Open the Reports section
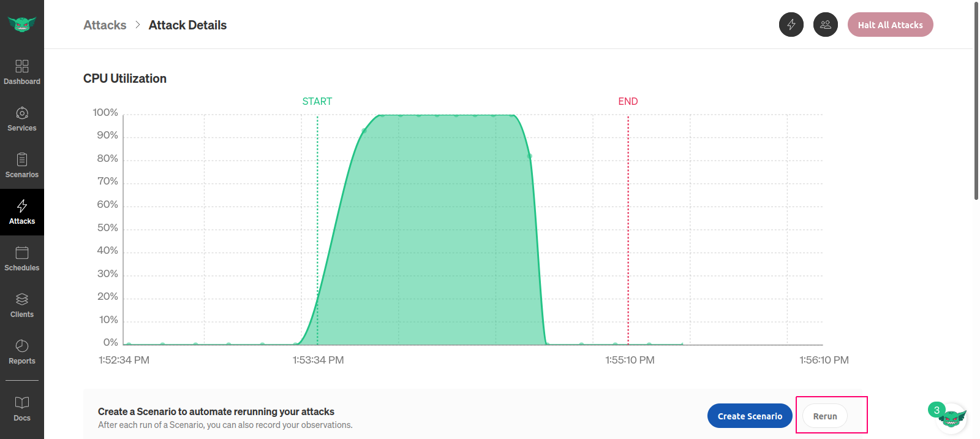 click(x=22, y=352)
